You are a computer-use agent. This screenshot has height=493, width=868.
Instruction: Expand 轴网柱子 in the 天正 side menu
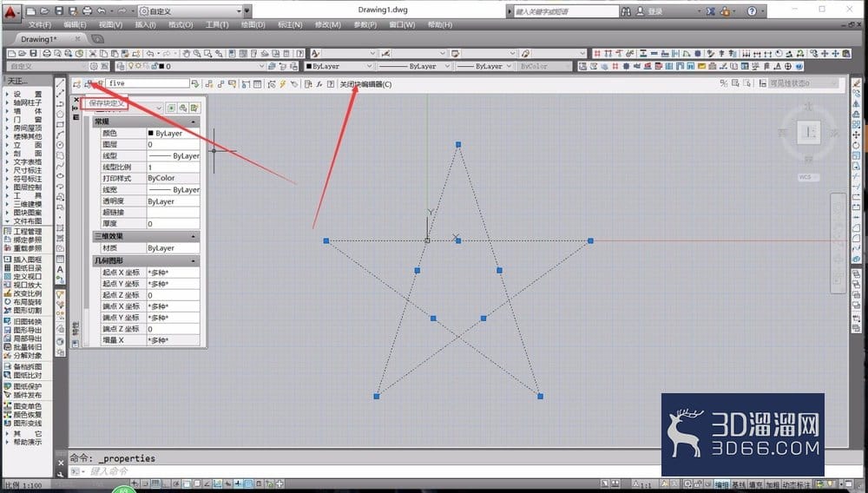[27, 102]
